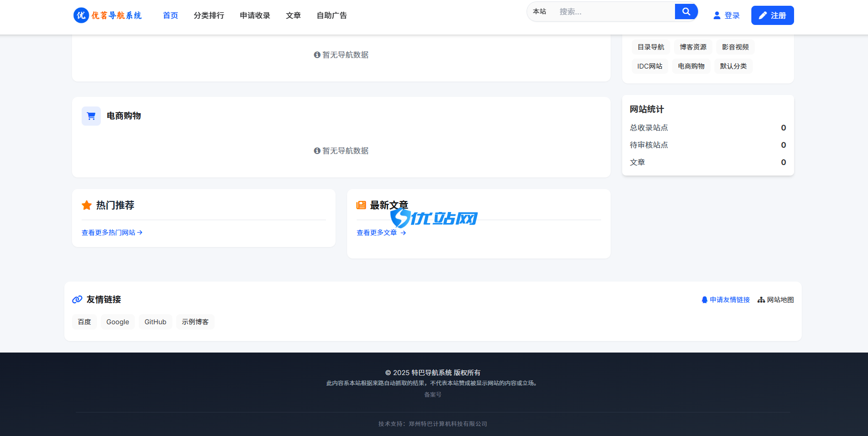Click info icon in 电商购物 empty notice
The height and width of the screenshot is (436, 868).
317,151
